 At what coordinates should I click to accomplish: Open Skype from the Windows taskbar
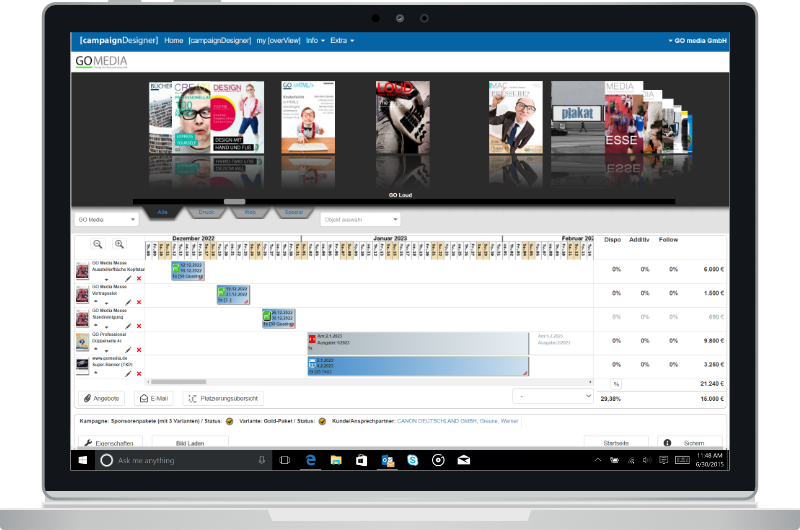click(411, 461)
